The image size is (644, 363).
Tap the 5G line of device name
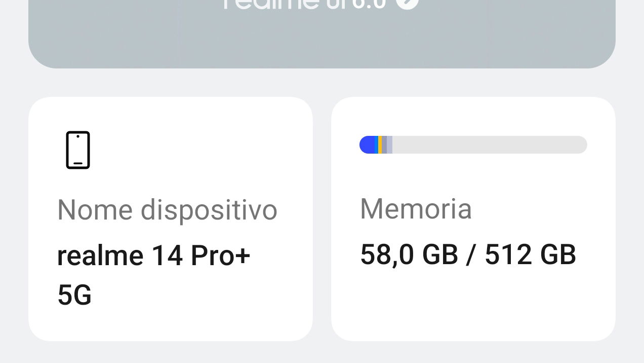point(74,295)
